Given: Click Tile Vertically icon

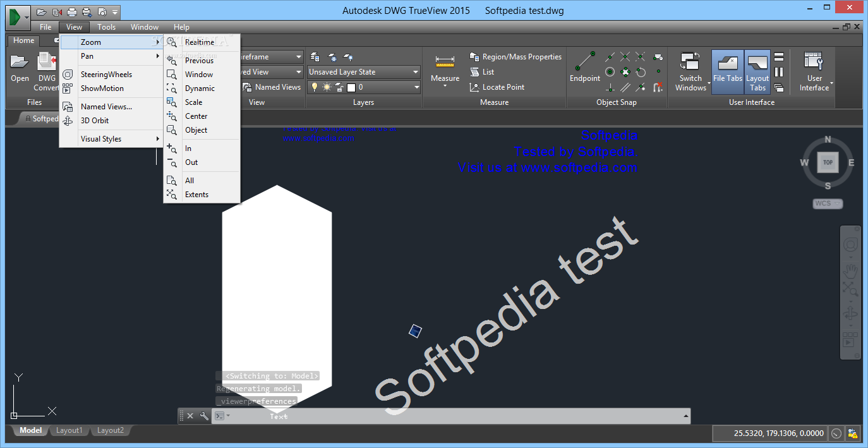Looking at the screenshot, I should [779, 72].
